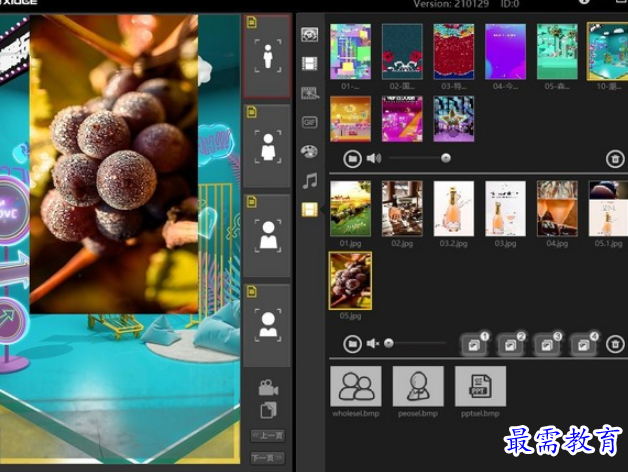628x472 pixels.
Task: Select the full-body person layout at top
Action: coord(267,56)
